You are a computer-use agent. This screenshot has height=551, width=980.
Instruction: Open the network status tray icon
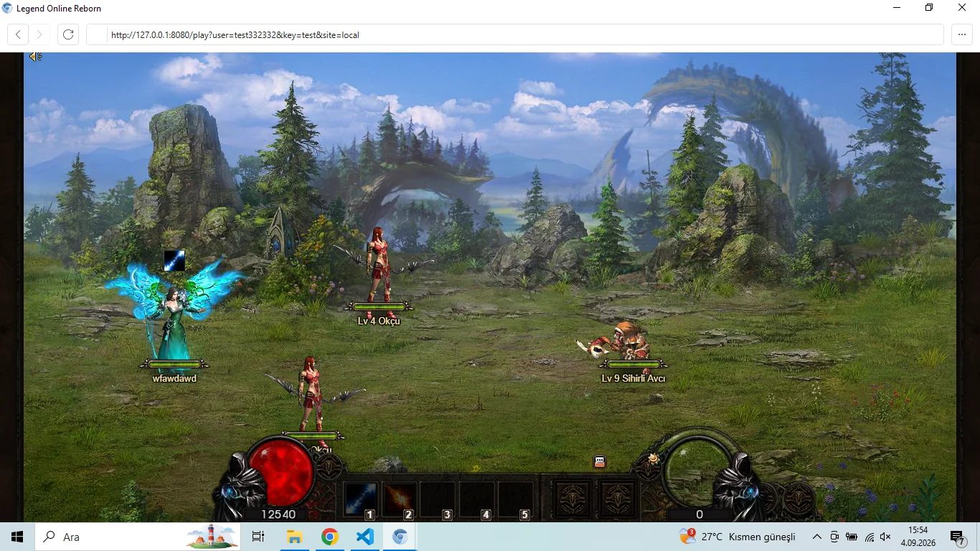(869, 537)
